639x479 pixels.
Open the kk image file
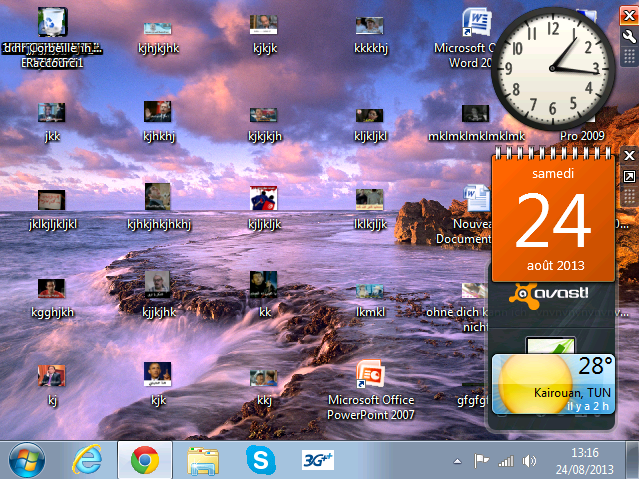point(264,285)
